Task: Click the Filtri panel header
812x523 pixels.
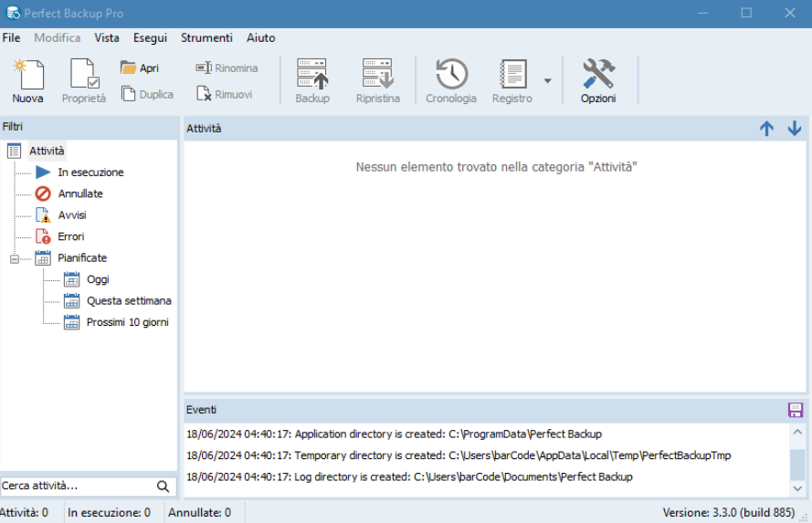Action: (x=90, y=127)
